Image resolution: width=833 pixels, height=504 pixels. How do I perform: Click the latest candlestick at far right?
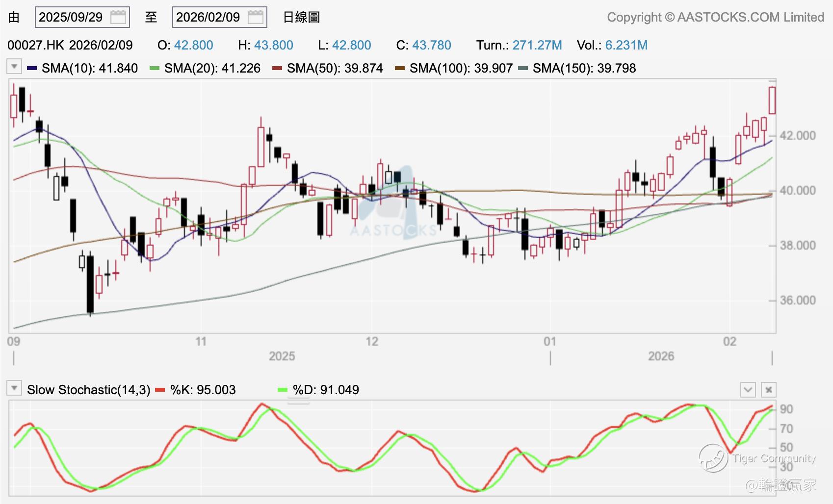coord(772,101)
